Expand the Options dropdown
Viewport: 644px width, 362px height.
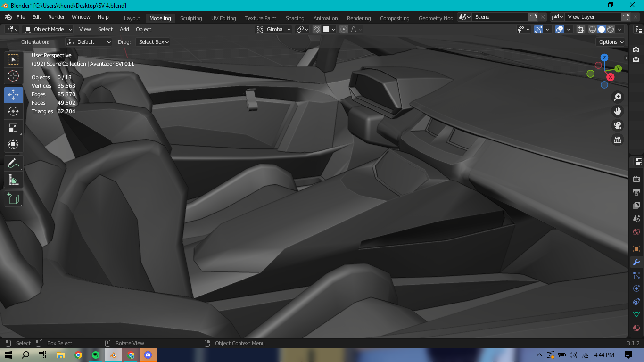point(611,42)
